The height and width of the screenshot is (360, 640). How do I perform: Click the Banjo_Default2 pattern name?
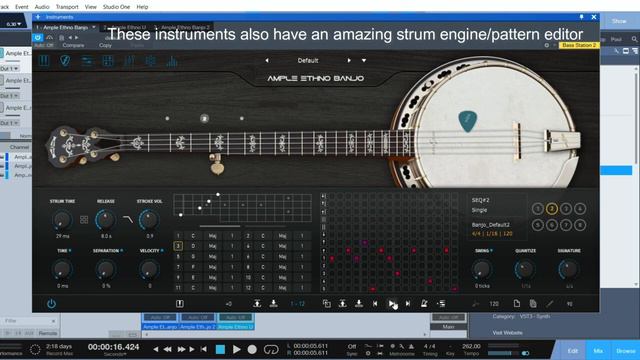491,225
